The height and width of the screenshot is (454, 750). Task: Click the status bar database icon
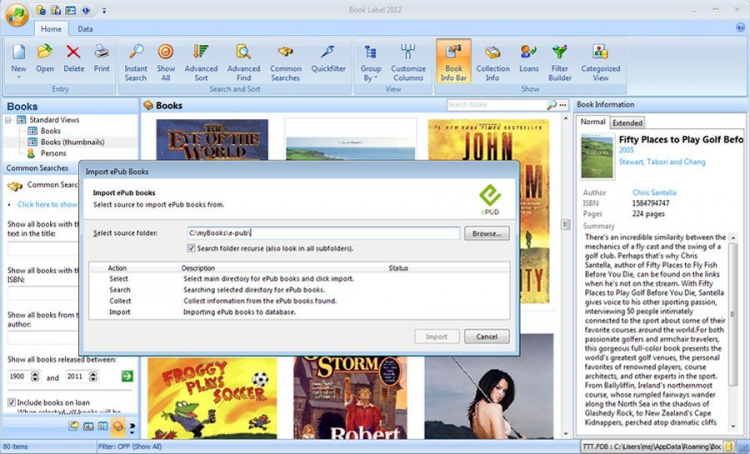click(x=729, y=447)
